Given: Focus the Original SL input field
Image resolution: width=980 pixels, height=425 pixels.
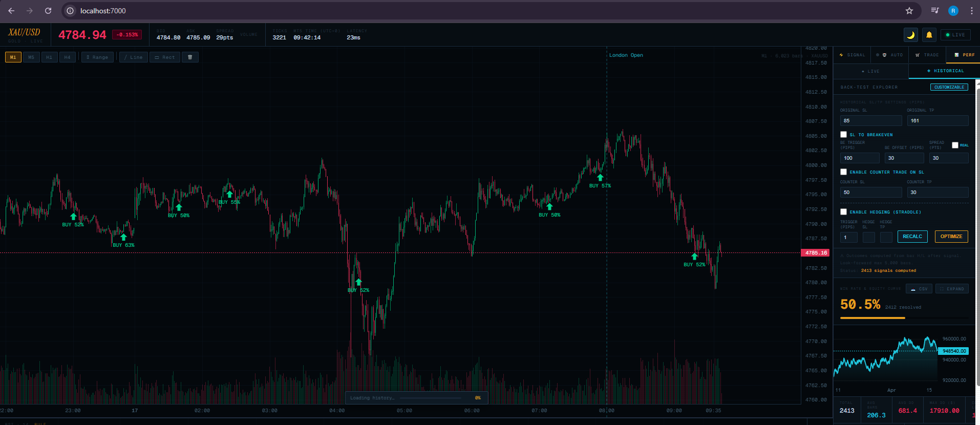Looking at the screenshot, I should pyautogui.click(x=871, y=121).
